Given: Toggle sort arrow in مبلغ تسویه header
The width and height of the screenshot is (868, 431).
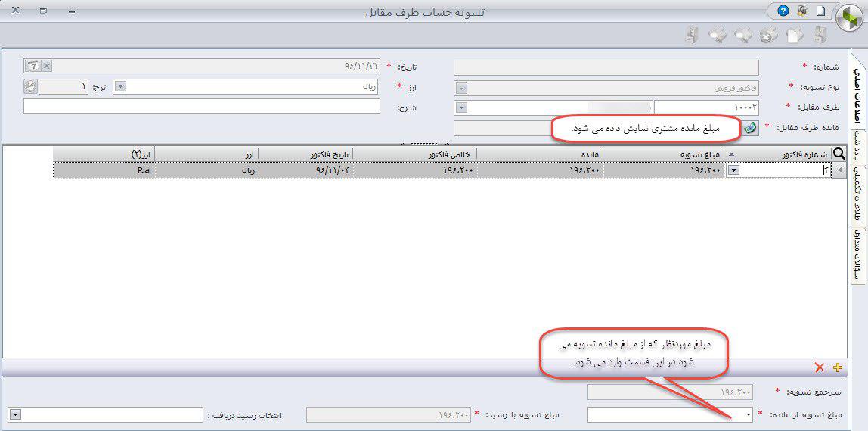Looking at the screenshot, I should click(x=732, y=153).
